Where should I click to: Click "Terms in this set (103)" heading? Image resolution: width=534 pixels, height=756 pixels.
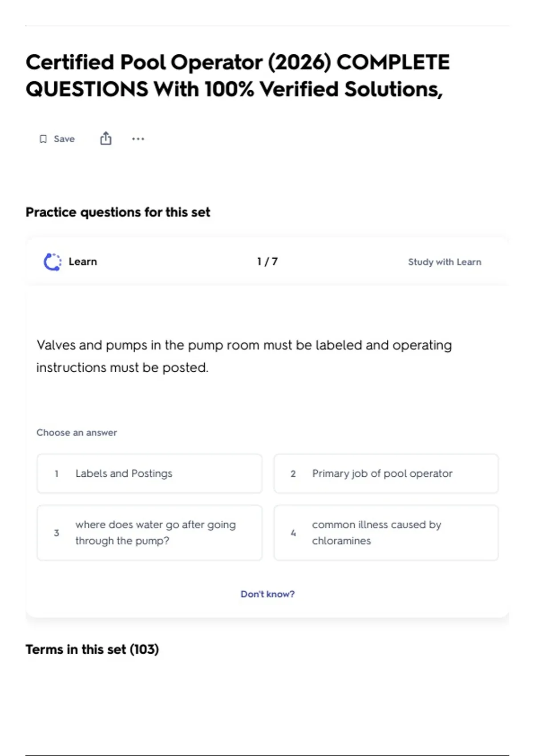coord(92,649)
